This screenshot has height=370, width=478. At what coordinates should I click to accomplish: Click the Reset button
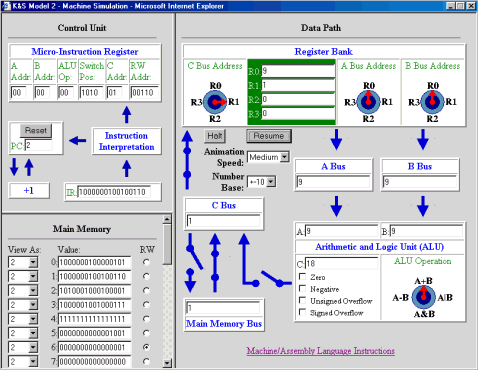(x=36, y=130)
